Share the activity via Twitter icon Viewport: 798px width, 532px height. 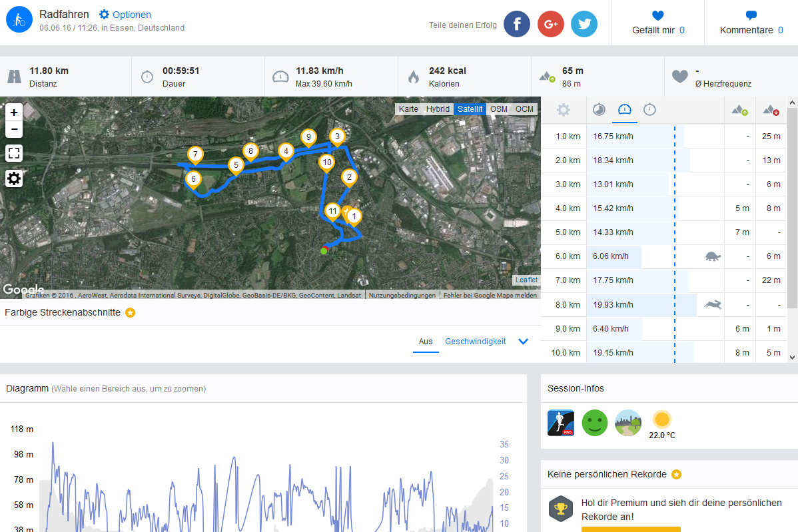coord(584,24)
